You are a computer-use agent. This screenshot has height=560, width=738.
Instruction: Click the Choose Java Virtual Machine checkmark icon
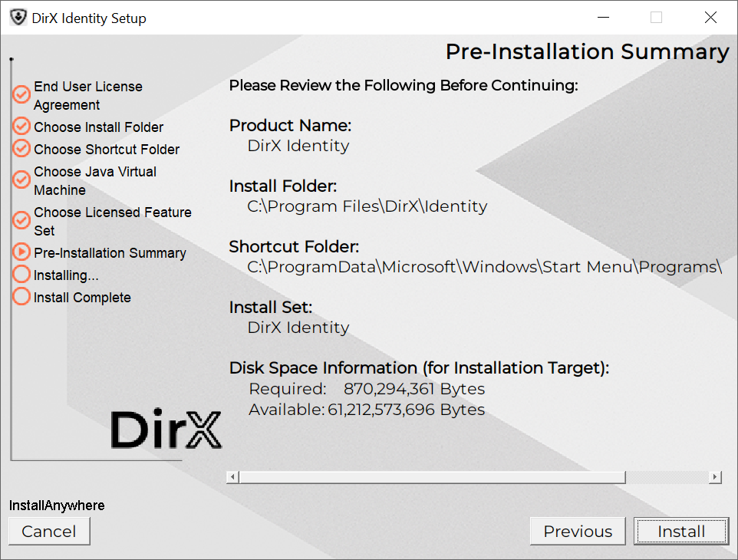pos(21,180)
